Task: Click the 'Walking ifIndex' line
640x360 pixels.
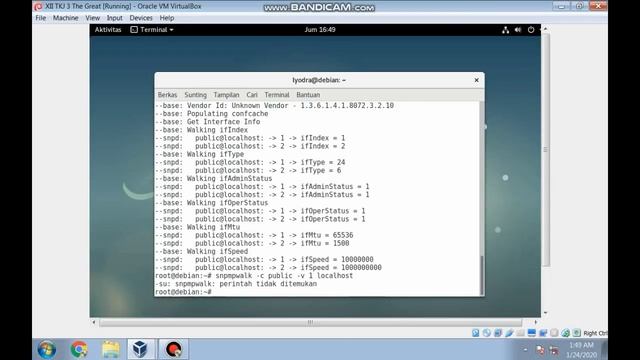Action: tap(201, 130)
